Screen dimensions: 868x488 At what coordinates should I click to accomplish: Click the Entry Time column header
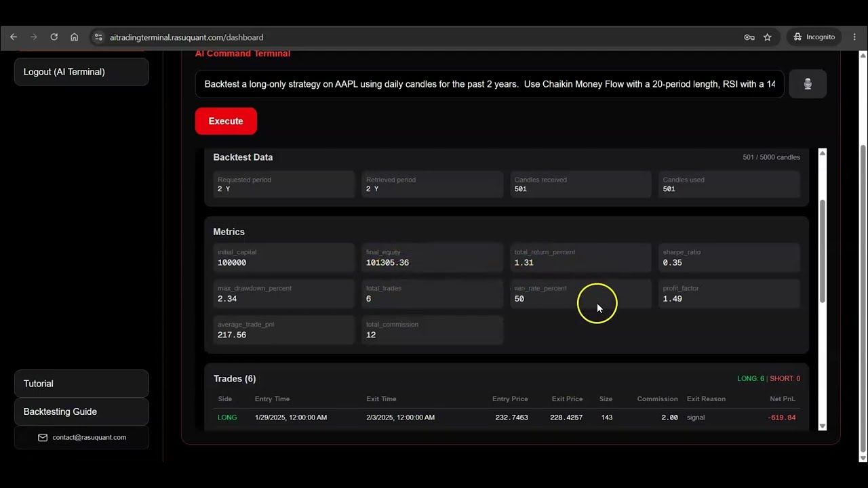pos(272,399)
